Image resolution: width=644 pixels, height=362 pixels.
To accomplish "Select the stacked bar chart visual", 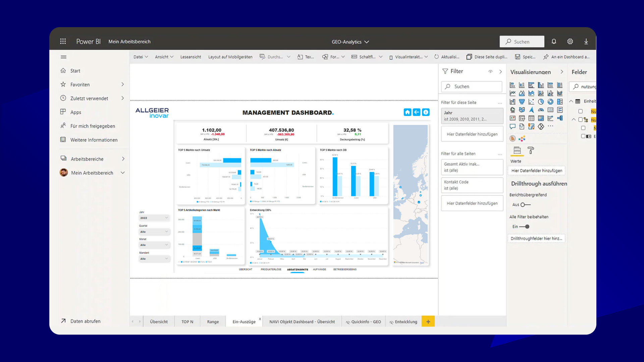I will point(513,85).
